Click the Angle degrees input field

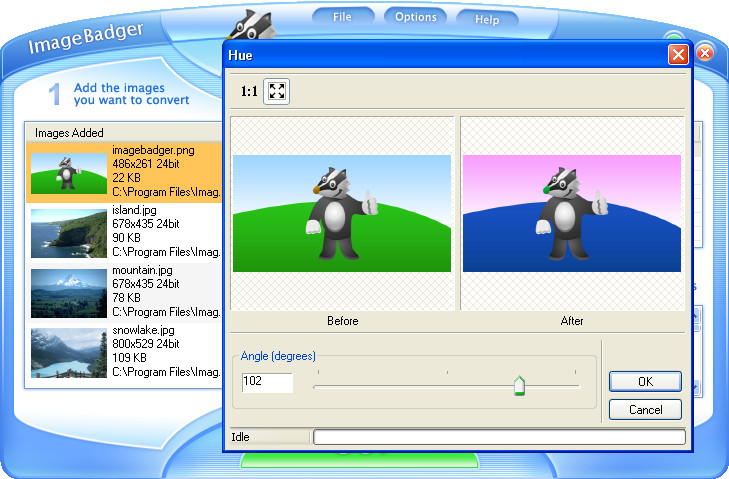pos(267,382)
